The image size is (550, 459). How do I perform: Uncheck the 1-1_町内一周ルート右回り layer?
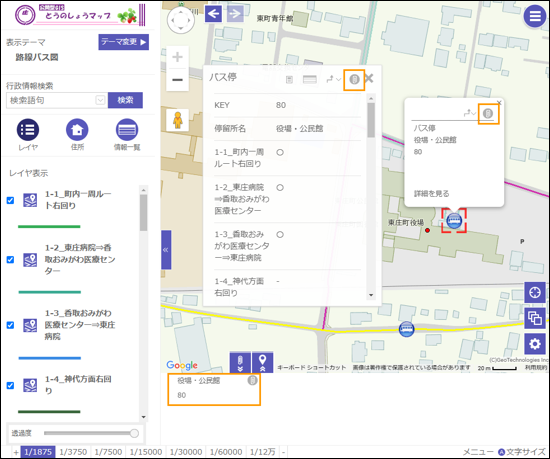11,200
